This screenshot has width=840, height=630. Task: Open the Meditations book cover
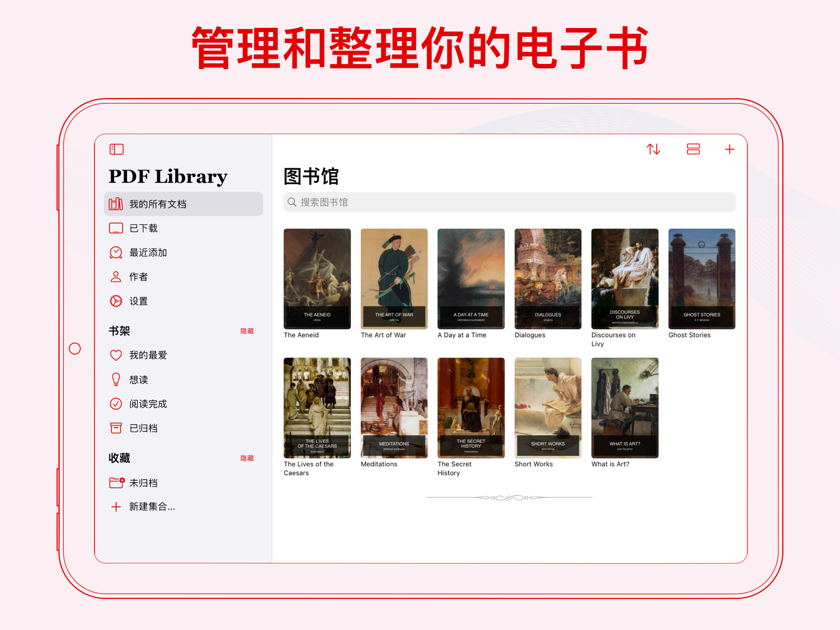(394, 408)
